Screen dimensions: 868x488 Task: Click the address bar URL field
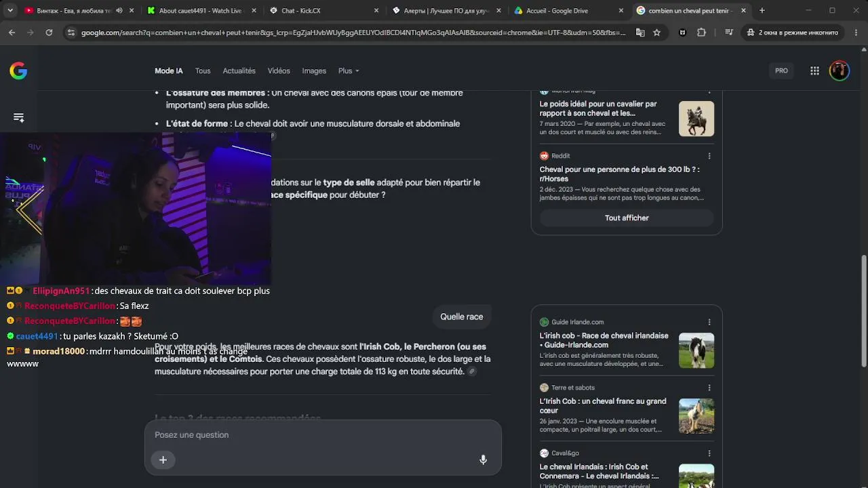click(353, 33)
